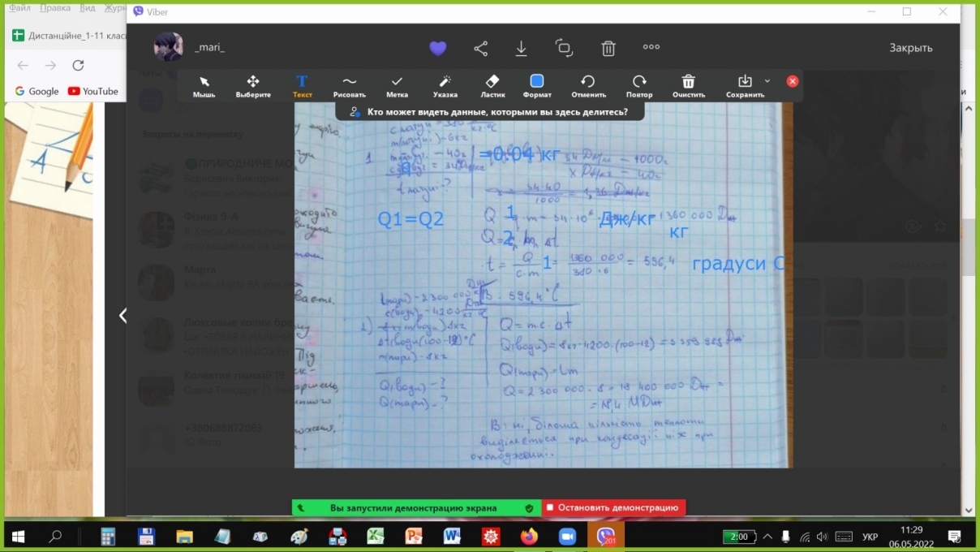
Task: Select the Метка (stamp) tool
Action: point(397,86)
